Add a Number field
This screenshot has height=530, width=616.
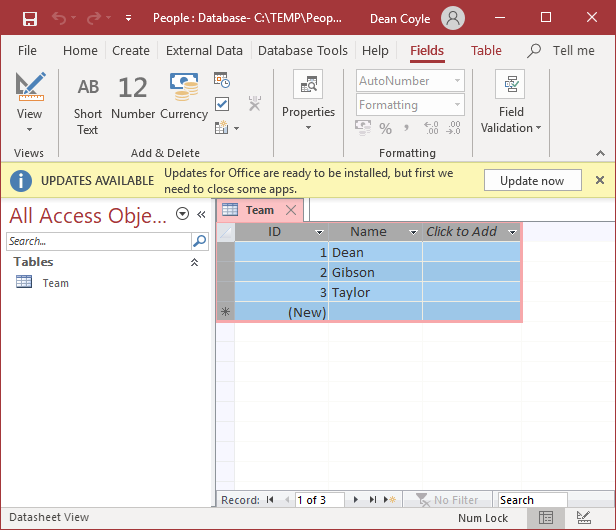pos(133,97)
